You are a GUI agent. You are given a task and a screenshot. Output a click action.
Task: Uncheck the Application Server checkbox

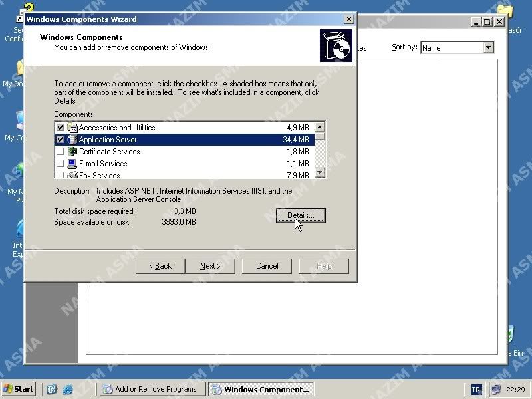[x=60, y=140]
